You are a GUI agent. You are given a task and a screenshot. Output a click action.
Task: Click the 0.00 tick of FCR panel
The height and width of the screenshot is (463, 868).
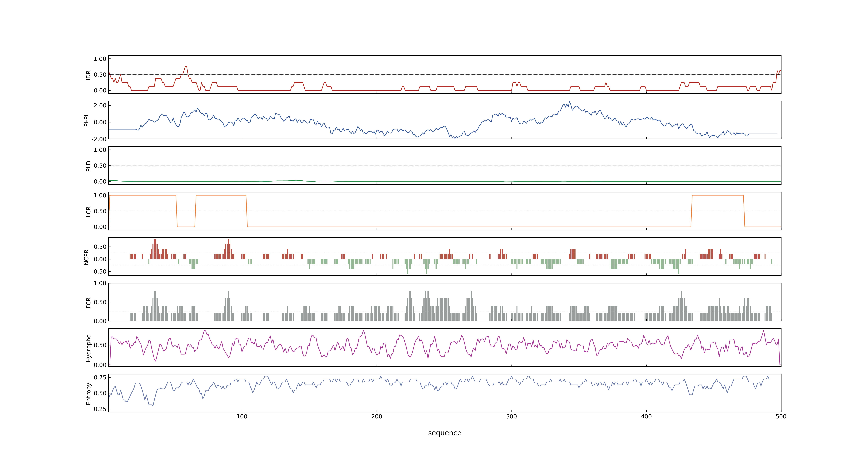[x=100, y=321]
